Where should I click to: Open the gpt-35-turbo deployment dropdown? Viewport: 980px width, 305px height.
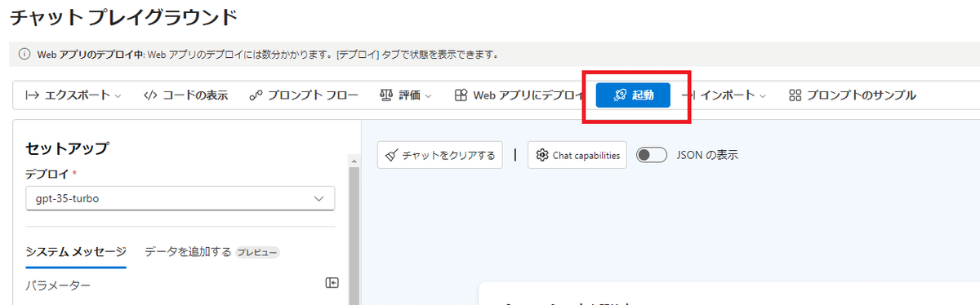[180, 198]
